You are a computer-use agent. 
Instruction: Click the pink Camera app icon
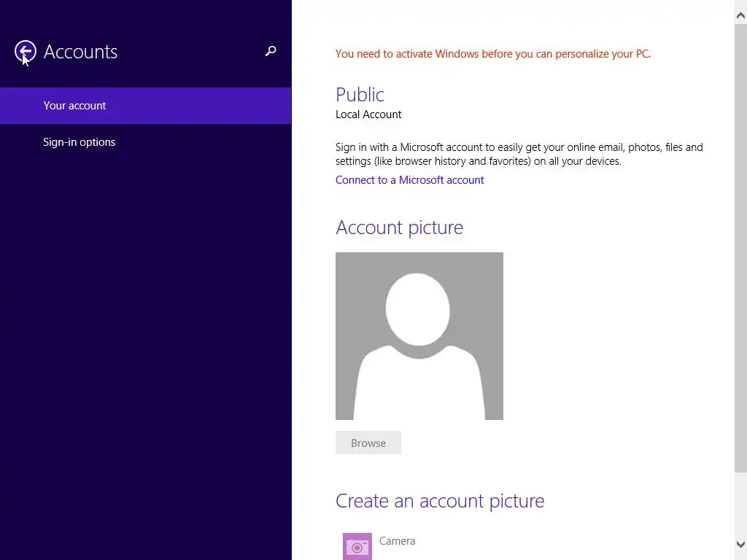tap(357, 546)
